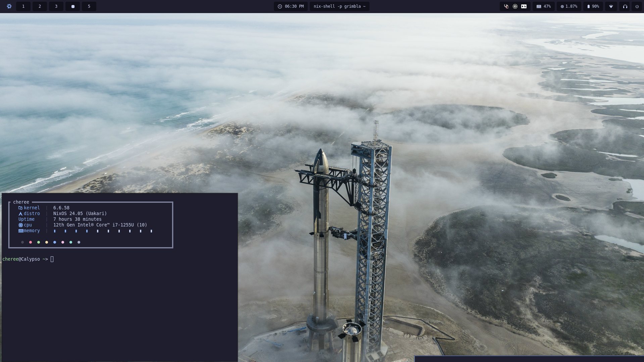
Task: Open the 1Password tray icon
Action: coord(515,6)
